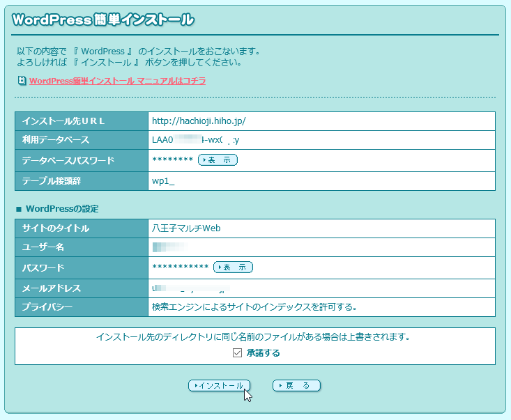Click the document icon beside manual link

coord(22,80)
